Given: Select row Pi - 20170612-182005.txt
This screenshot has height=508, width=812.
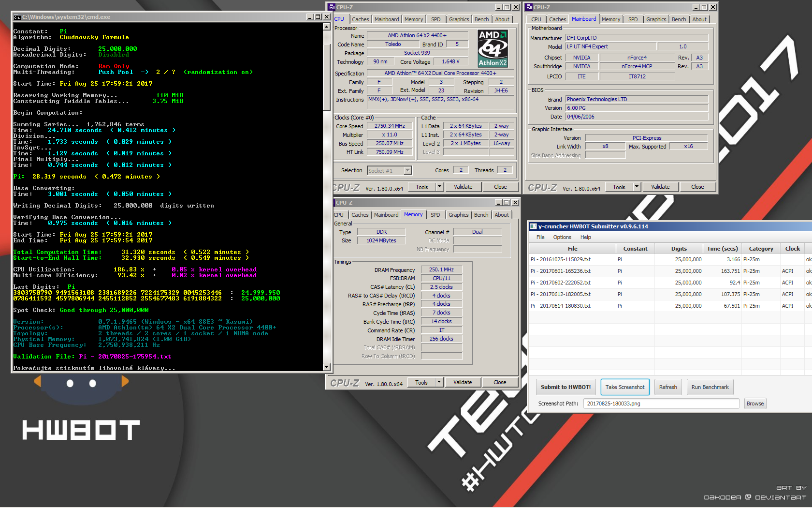Looking at the screenshot, I should pyautogui.click(x=670, y=294).
